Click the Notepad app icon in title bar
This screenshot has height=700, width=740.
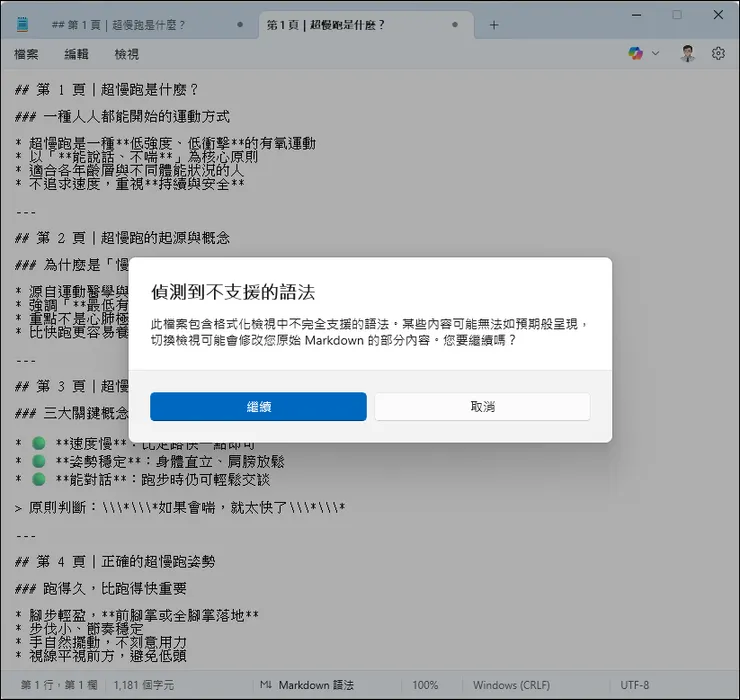(x=22, y=25)
